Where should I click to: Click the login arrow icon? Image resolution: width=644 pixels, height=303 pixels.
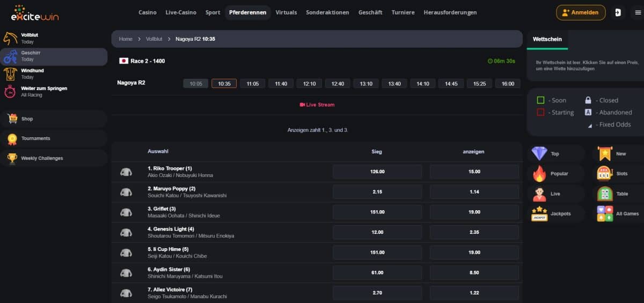(x=618, y=12)
